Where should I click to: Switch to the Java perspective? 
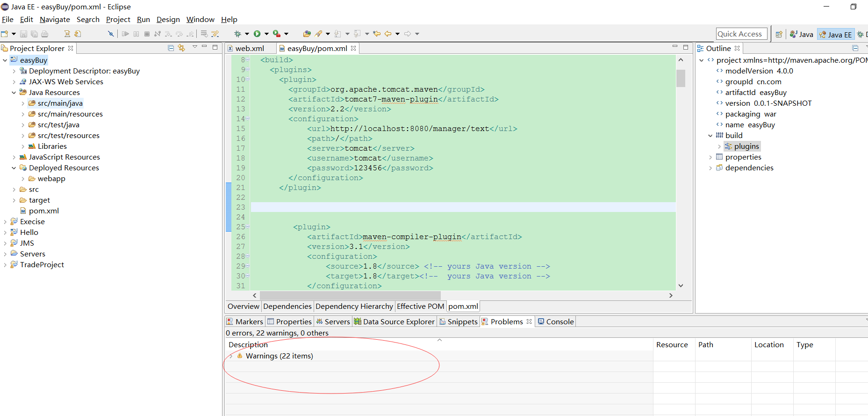tap(802, 34)
